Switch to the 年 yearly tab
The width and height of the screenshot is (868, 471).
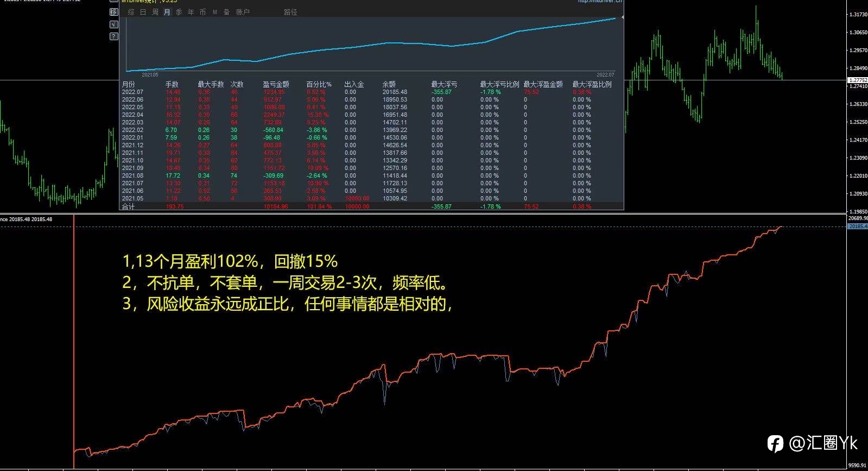click(191, 12)
